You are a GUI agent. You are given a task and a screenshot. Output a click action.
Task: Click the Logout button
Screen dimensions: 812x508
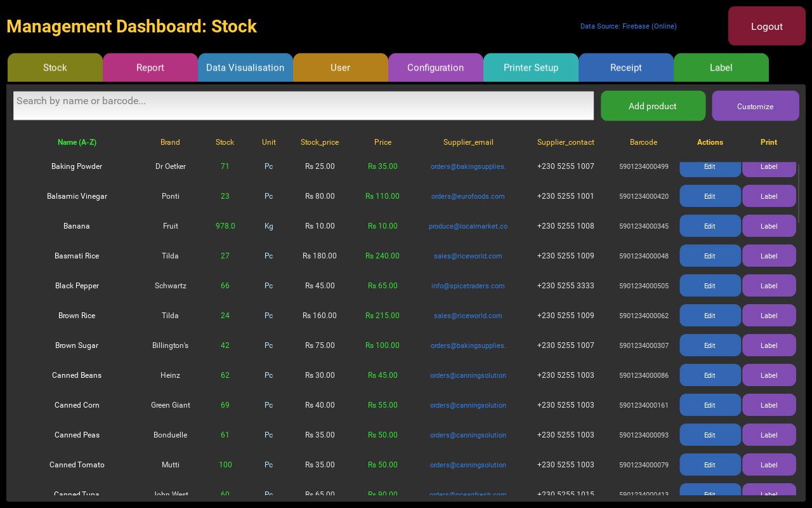pos(767,26)
